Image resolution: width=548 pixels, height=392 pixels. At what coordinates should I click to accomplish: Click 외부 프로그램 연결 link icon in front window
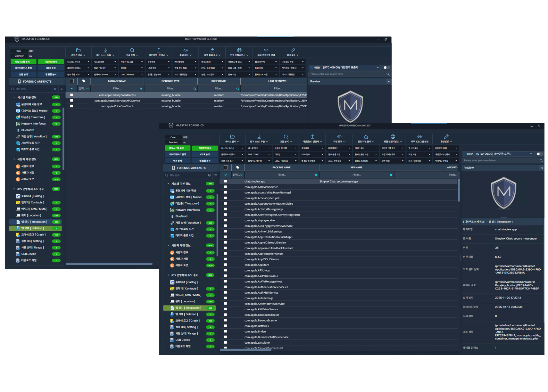pos(419,137)
